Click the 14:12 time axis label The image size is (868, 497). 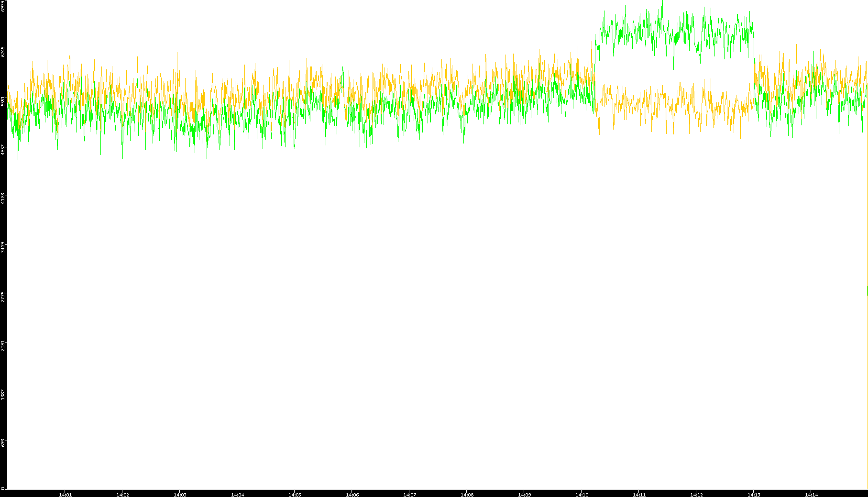(696, 494)
